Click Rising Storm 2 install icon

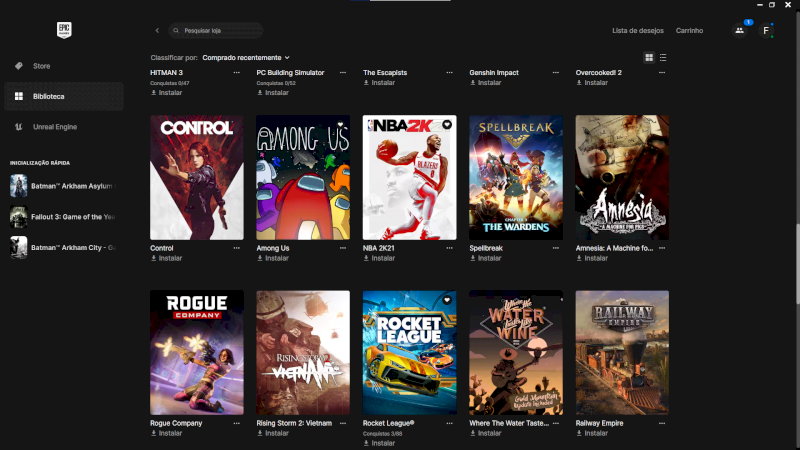(260, 433)
